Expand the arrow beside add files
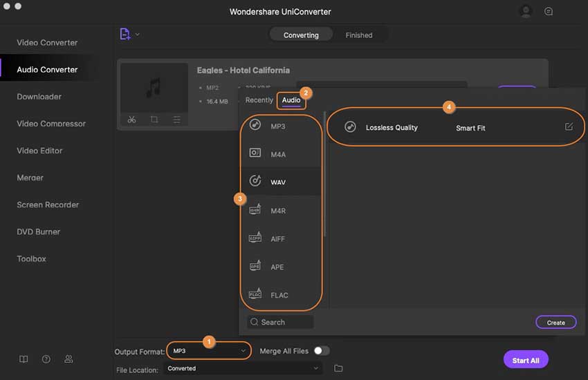Image resolution: width=588 pixels, height=380 pixels. pos(137,34)
